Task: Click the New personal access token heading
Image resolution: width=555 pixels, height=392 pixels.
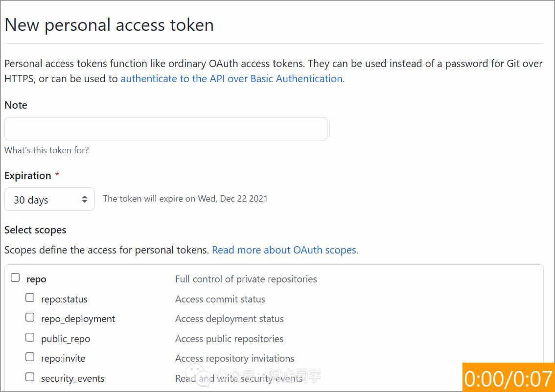Action: click(109, 25)
